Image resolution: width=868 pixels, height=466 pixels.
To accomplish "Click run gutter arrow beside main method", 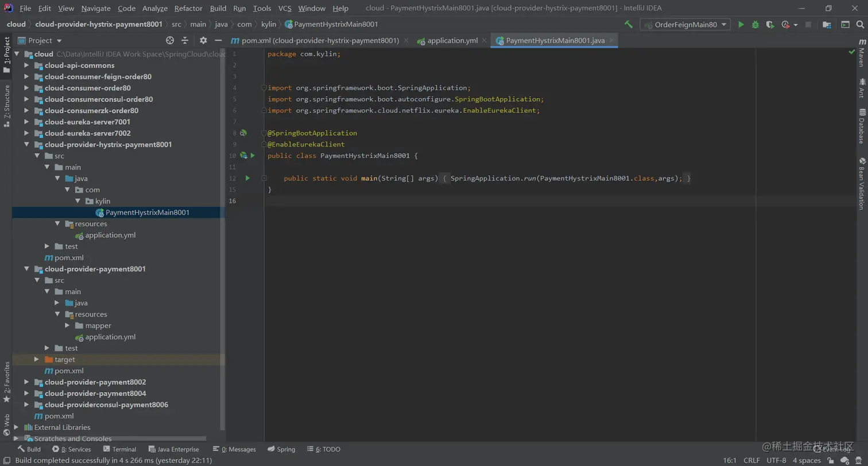I will 247,178.
